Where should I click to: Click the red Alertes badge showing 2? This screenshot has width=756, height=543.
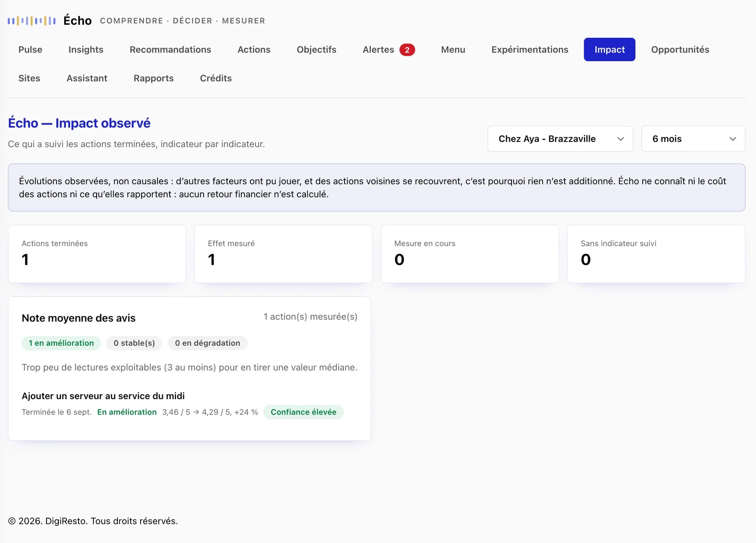(x=407, y=50)
